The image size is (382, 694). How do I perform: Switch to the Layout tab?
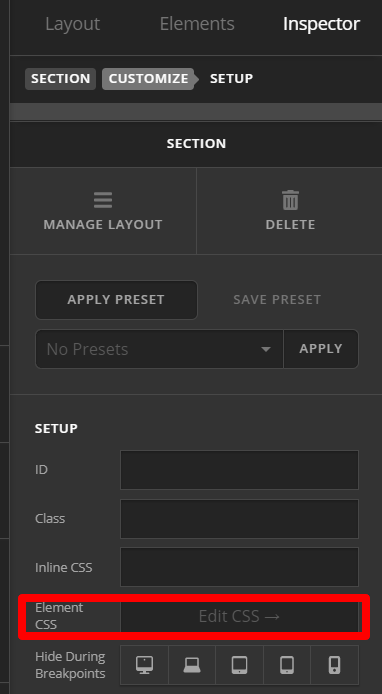73,24
